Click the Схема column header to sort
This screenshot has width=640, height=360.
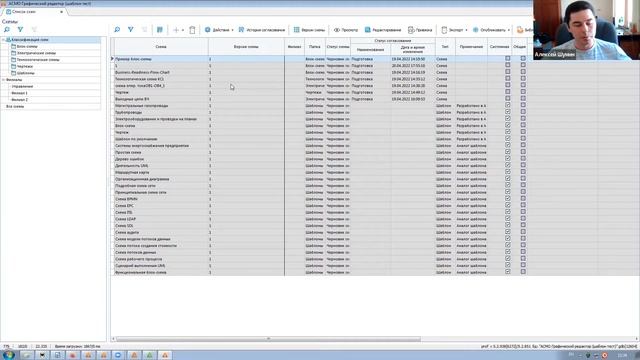click(x=160, y=47)
